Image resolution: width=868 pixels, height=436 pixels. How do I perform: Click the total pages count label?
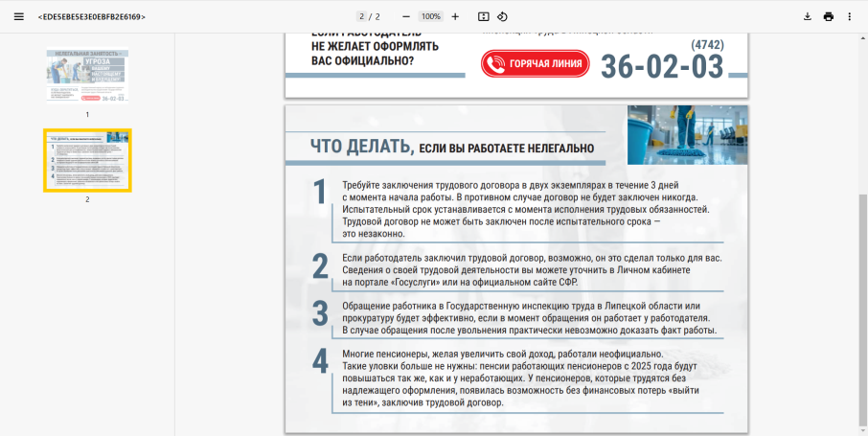pos(378,16)
